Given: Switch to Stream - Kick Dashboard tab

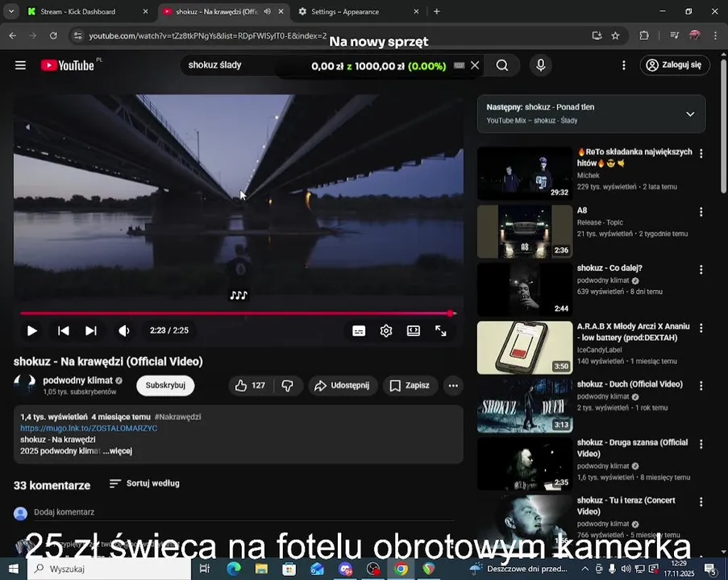Looking at the screenshot, I should (x=88, y=11).
